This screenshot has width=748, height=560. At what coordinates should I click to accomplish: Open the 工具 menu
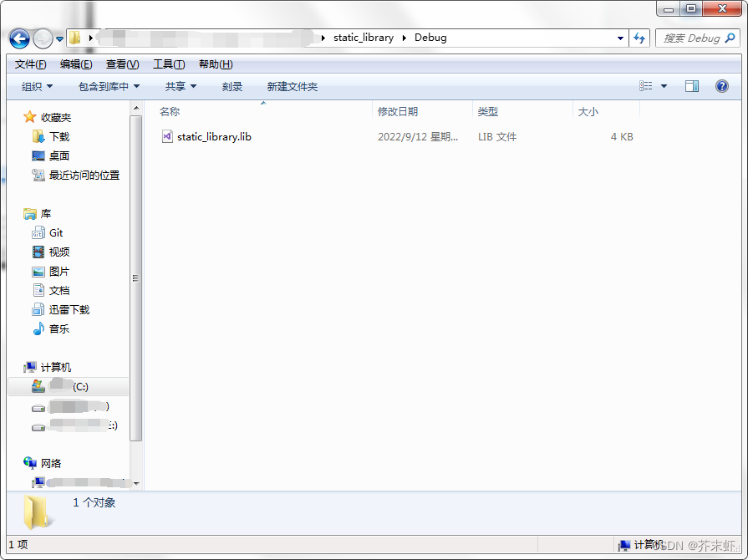click(x=168, y=64)
